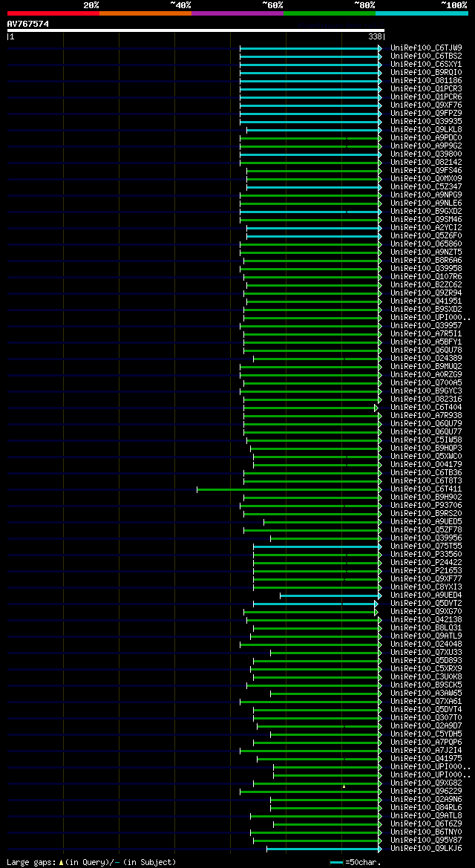The height and width of the screenshot is (868, 475).
Task: Select the UniRef100_A7R938 label
Action: click(426, 415)
